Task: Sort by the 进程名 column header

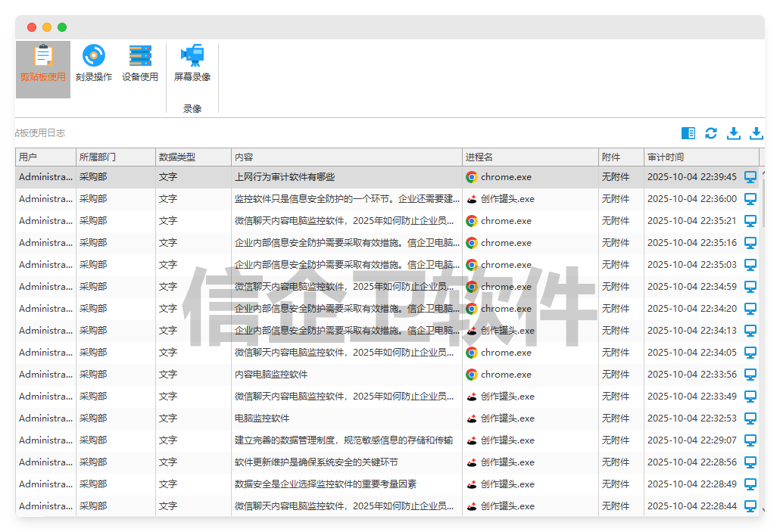Action: click(530, 157)
